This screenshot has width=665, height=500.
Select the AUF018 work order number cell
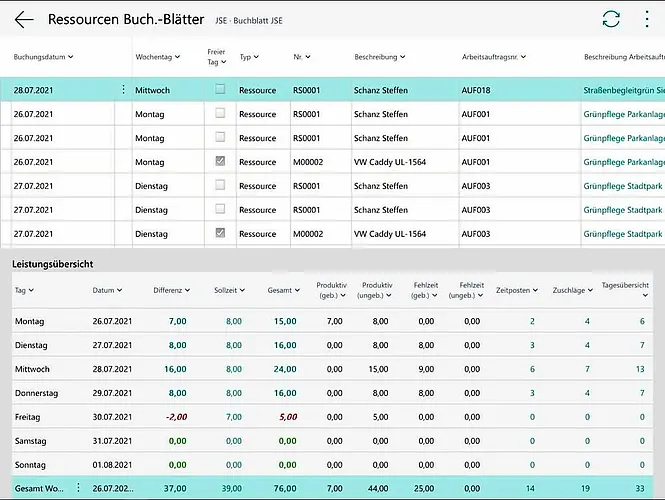tap(475, 90)
